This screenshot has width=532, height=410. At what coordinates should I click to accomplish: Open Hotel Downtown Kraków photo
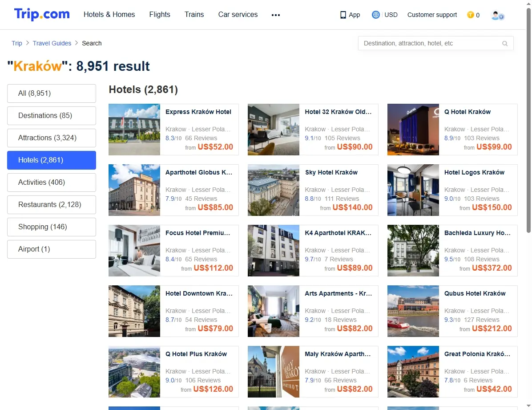point(134,311)
